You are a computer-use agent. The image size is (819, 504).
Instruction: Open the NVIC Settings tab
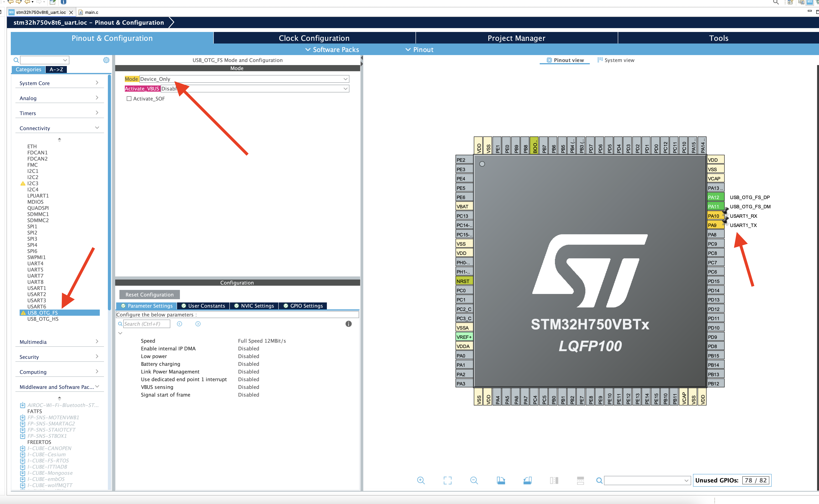tap(254, 306)
